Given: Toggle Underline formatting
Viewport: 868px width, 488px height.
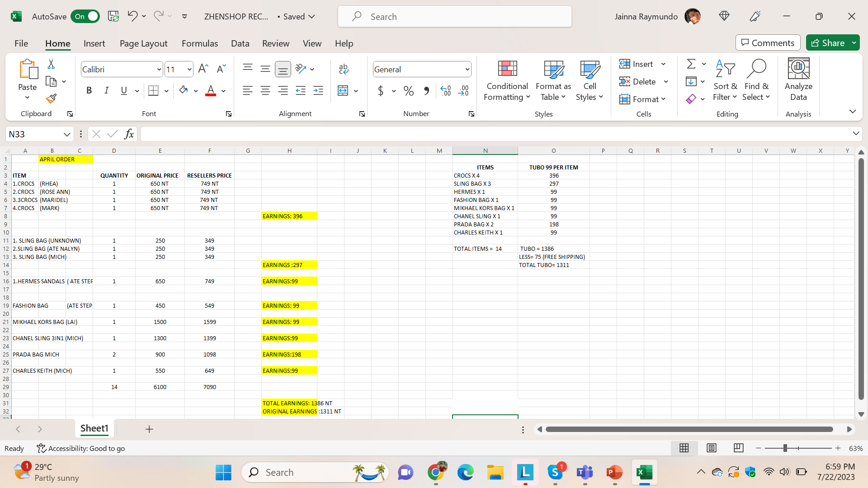Looking at the screenshot, I should click(124, 90).
